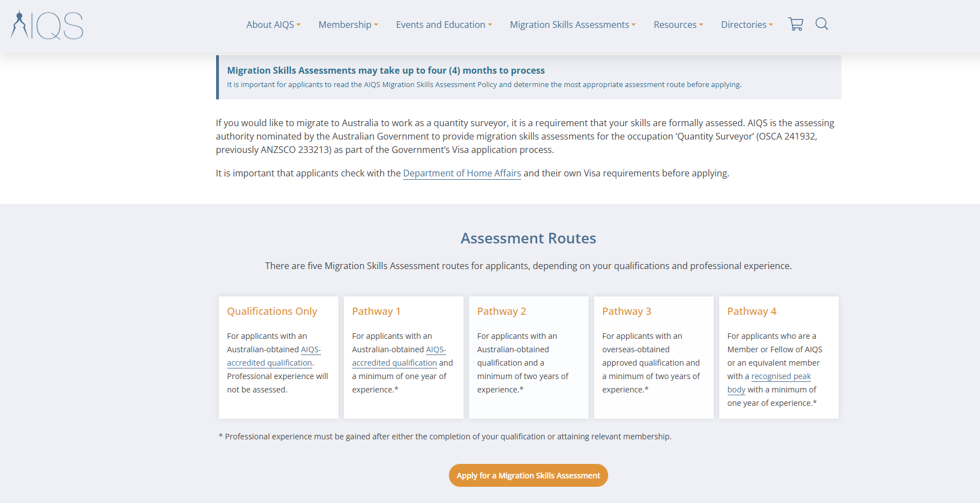The width and height of the screenshot is (980, 503).
Task: Click the AIQS logo in header
Action: pyautogui.click(x=47, y=26)
